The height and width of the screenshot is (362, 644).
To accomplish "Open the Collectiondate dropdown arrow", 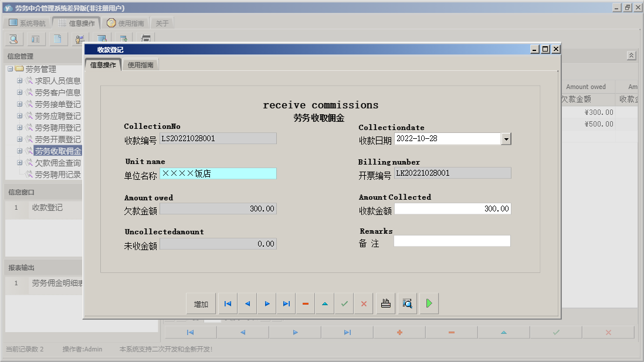I will tap(506, 139).
